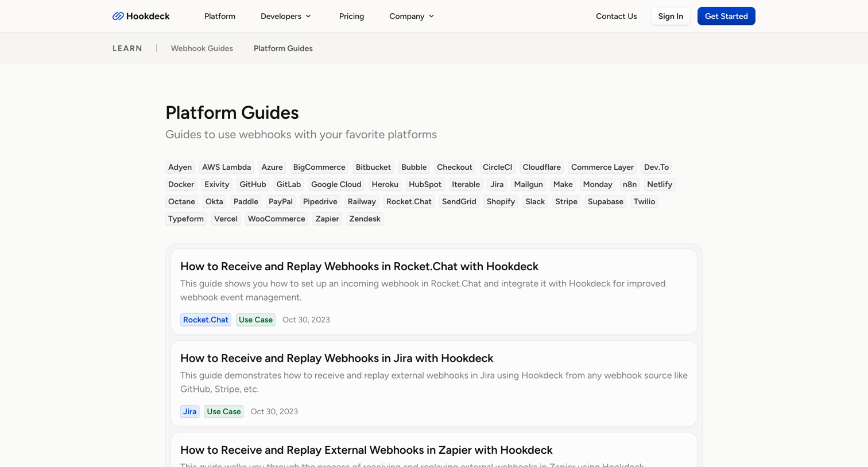Choose the Bitbucket tag

coord(373,167)
